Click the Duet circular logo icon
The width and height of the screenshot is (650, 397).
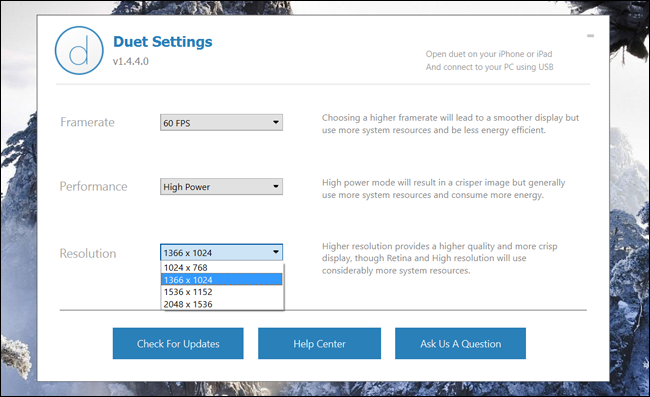79,51
